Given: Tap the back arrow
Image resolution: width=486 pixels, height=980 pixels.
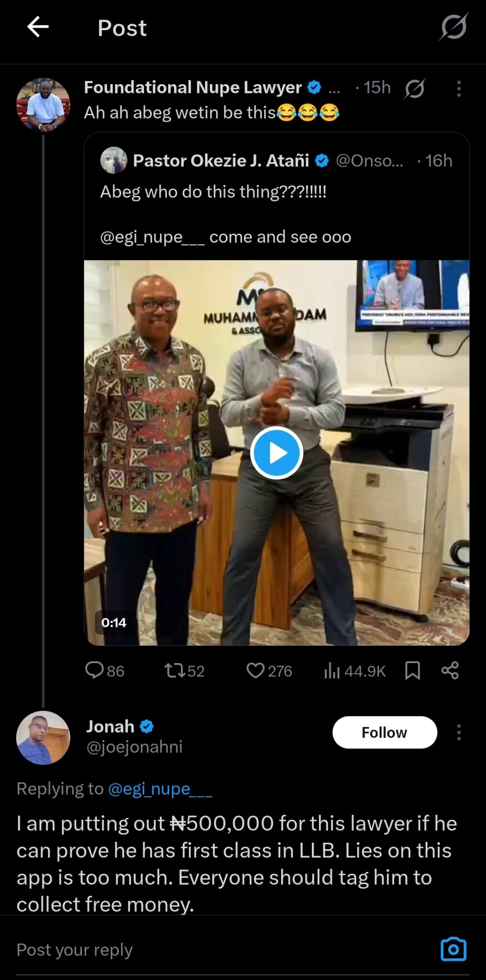Looking at the screenshot, I should tap(38, 27).
